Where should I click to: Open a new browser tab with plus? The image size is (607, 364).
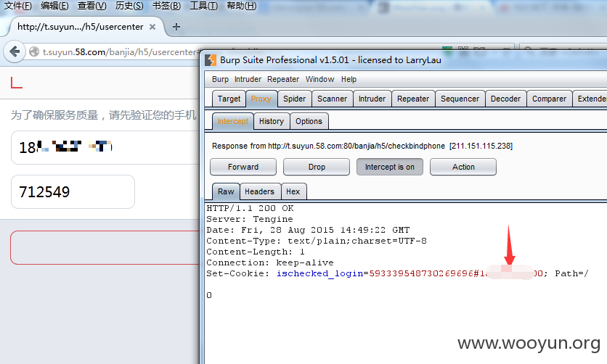click(x=176, y=27)
